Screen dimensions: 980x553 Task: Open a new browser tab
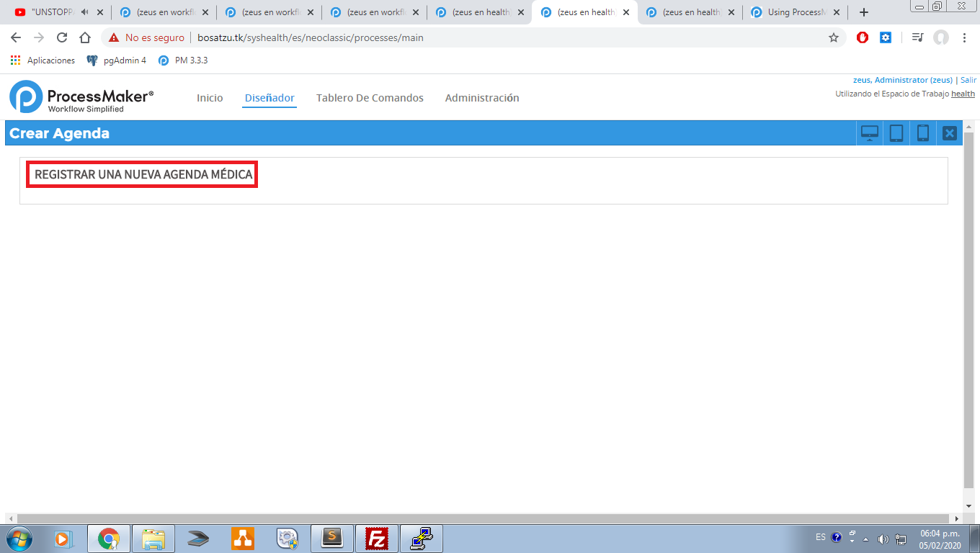point(864,12)
